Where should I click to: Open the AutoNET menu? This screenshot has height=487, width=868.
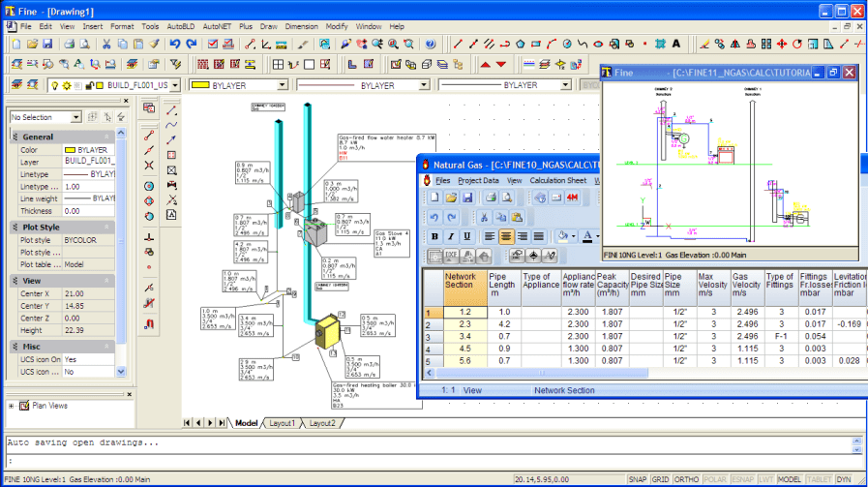tap(217, 26)
